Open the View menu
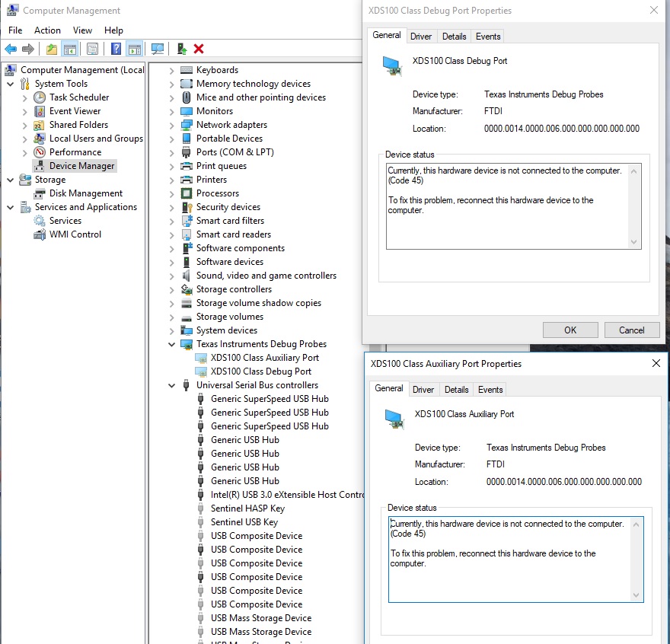Image resolution: width=670 pixels, height=644 pixels. pos(82,30)
